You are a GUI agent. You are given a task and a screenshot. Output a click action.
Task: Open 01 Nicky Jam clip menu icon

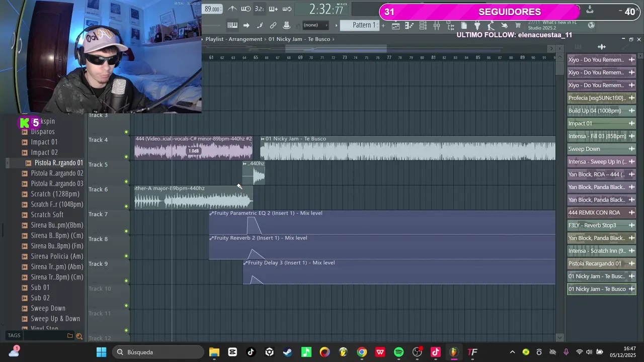pos(263,139)
